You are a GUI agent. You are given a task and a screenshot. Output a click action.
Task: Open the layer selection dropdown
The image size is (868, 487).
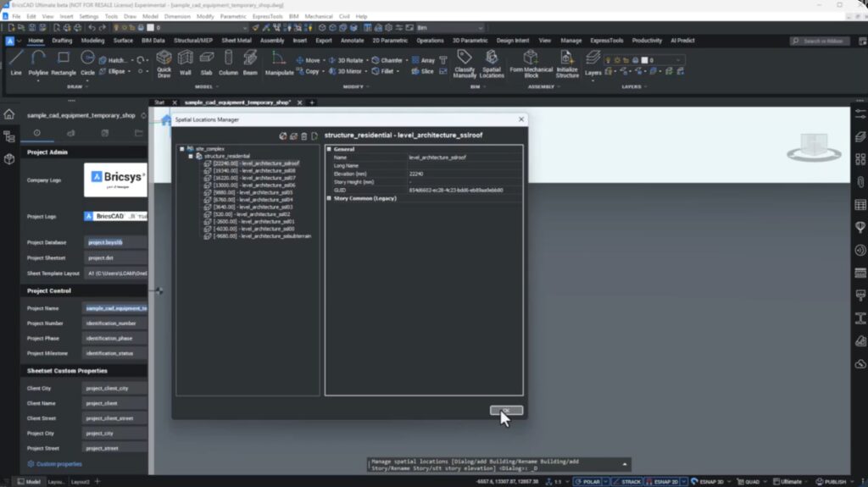point(677,60)
